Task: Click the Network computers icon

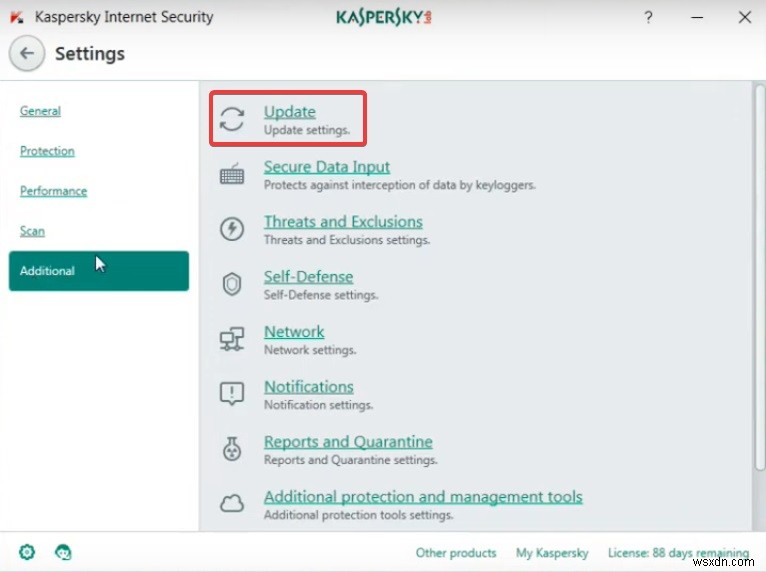Action: pyautogui.click(x=232, y=339)
